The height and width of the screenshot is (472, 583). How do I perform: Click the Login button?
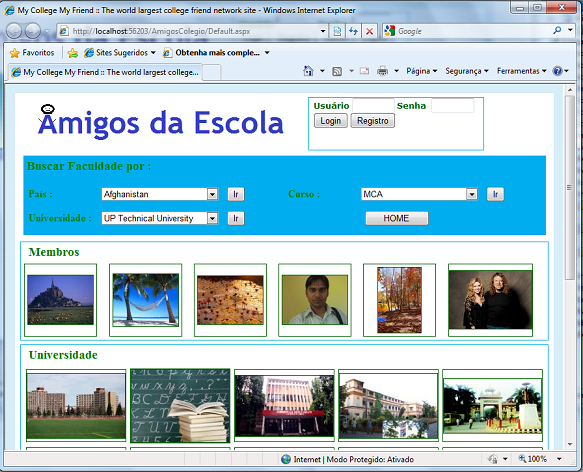pyautogui.click(x=331, y=121)
